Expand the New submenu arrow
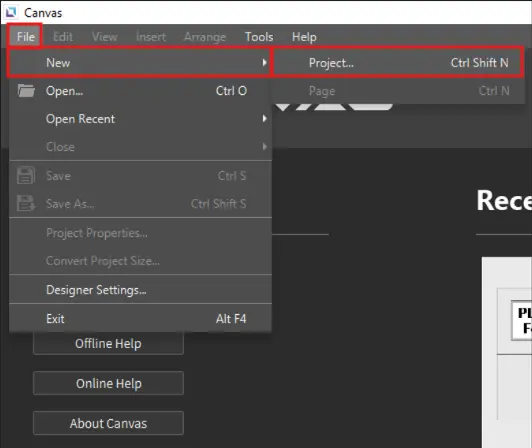 [x=264, y=62]
